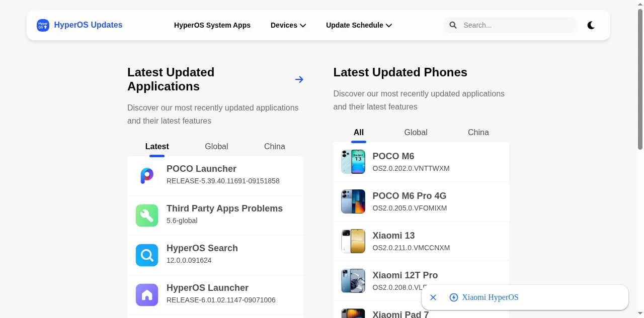This screenshot has height=318, width=644.
Task: Click version RELEASE-5.39.40.11691-09151858
Action: 223,181
